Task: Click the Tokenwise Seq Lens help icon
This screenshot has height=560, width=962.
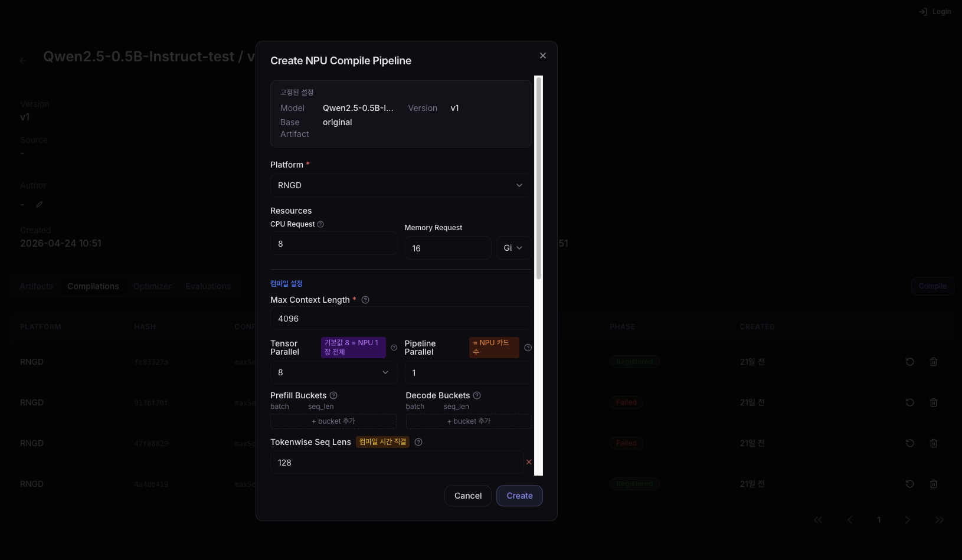Action: click(x=418, y=442)
